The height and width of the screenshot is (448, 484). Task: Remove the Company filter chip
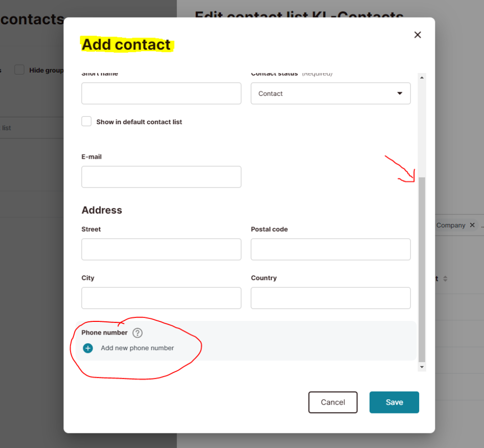pyautogui.click(x=472, y=225)
